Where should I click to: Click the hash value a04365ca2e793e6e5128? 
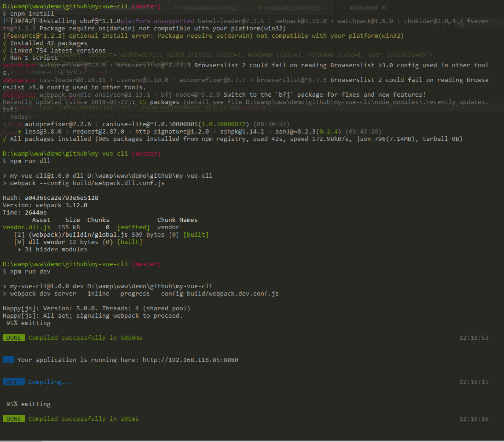(x=61, y=198)
